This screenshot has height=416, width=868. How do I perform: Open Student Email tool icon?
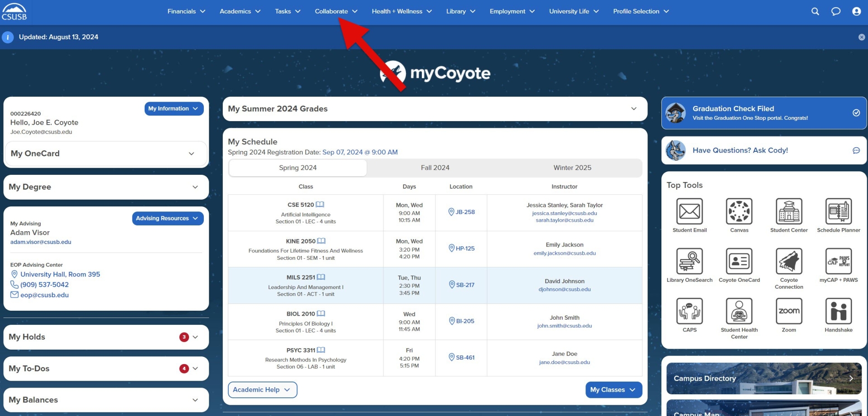coord(689,211)
